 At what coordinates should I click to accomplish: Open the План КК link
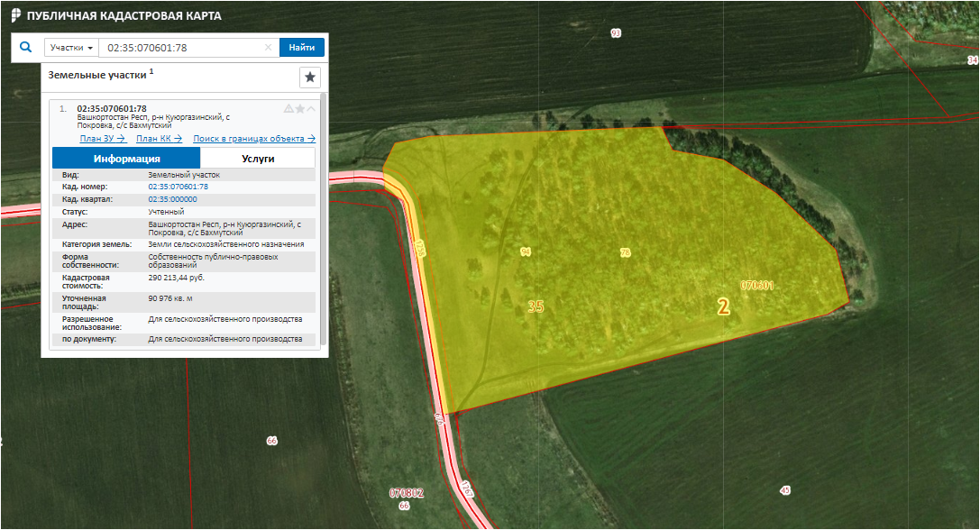pyautogui.click(x=159, y=138)
